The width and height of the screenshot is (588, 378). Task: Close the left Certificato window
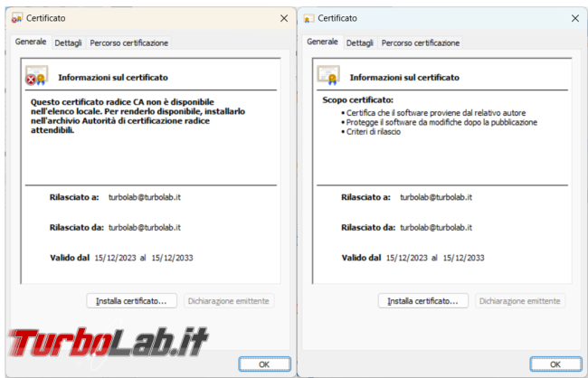(284, 18)
